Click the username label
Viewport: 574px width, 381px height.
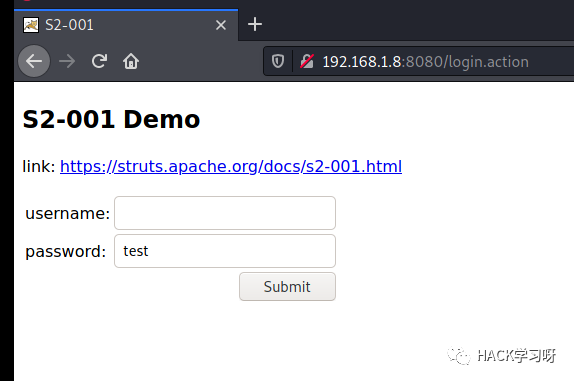[x=68, y=213]
